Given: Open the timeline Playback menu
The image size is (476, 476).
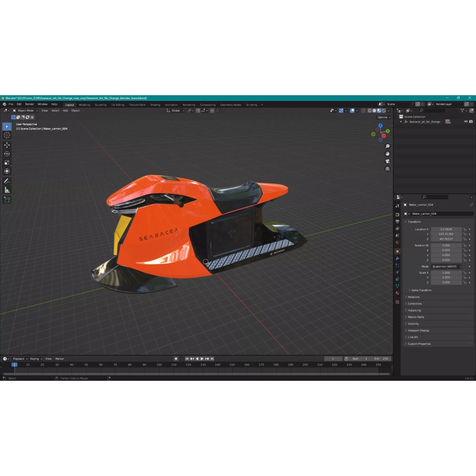Looking at the screenshot, I should pyautogui.click(x=20, y=359).
